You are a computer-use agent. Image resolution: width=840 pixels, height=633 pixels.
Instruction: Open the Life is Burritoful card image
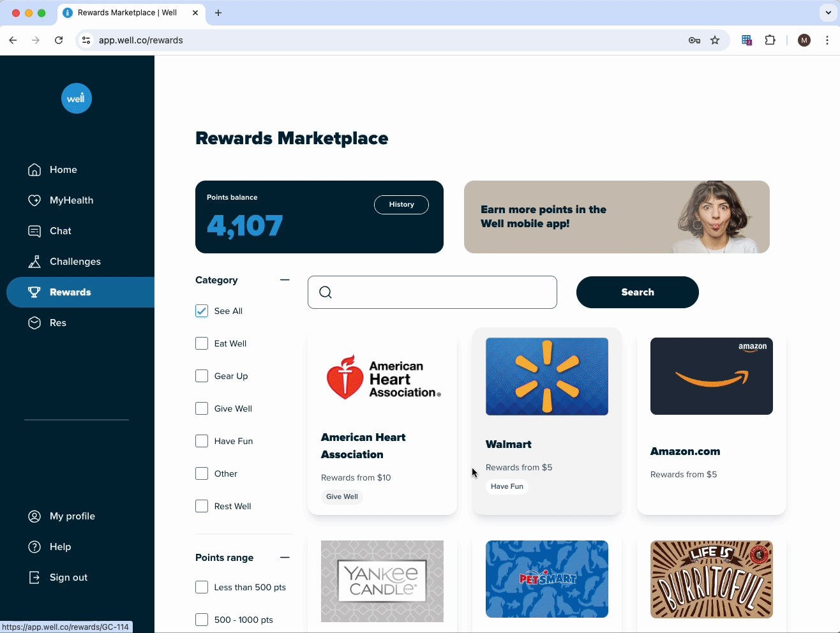712,579
